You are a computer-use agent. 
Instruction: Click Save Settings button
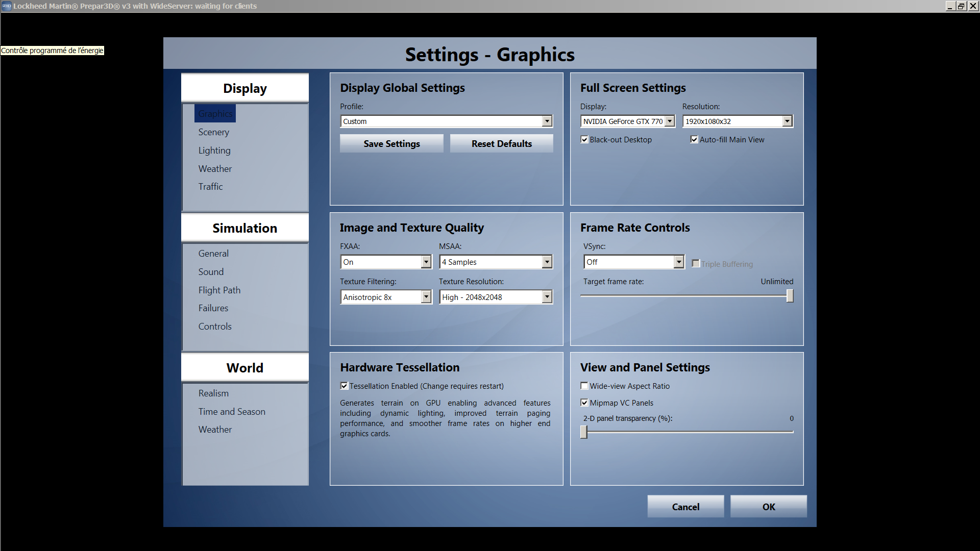391,143
